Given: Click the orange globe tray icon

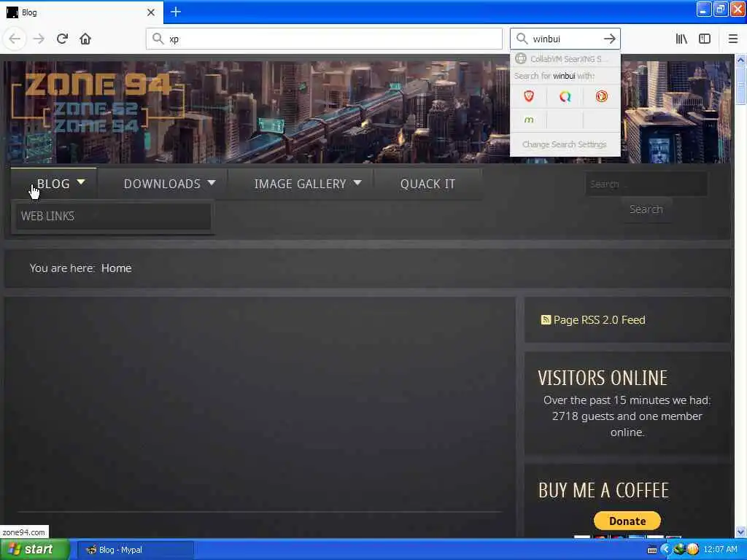Looking at the screenshot, I should (x=693, y=550).
